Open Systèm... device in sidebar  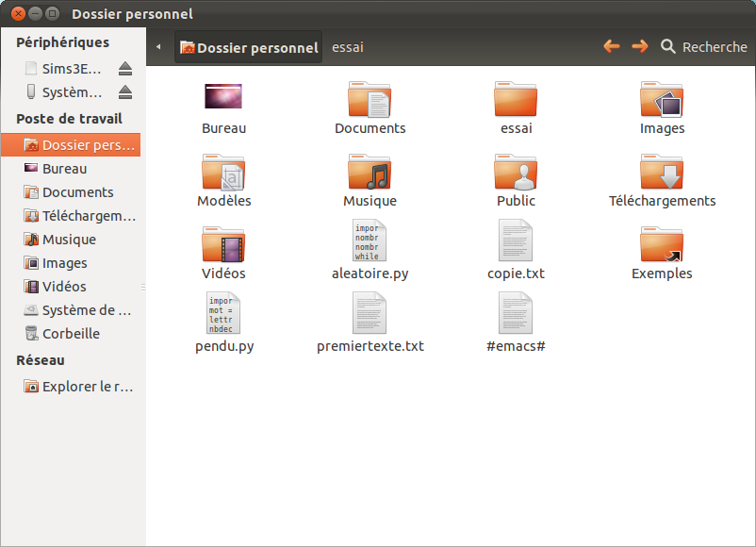click(x=63, y=92)
